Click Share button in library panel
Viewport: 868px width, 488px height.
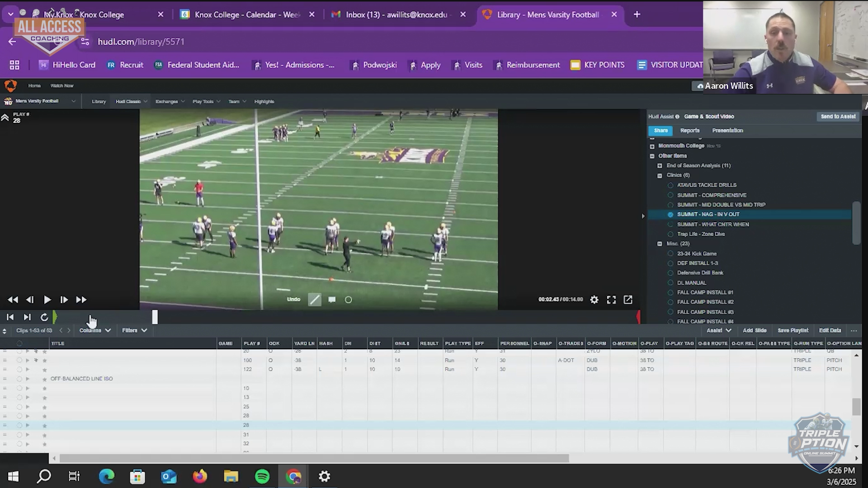[660, 131]
